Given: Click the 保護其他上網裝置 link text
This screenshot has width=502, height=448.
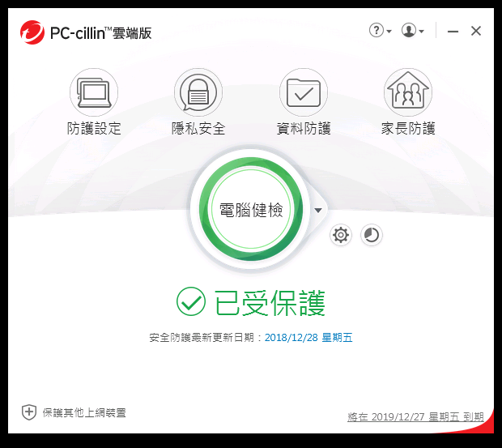Looking at the screenshot, I should click(x=84, y=413).
